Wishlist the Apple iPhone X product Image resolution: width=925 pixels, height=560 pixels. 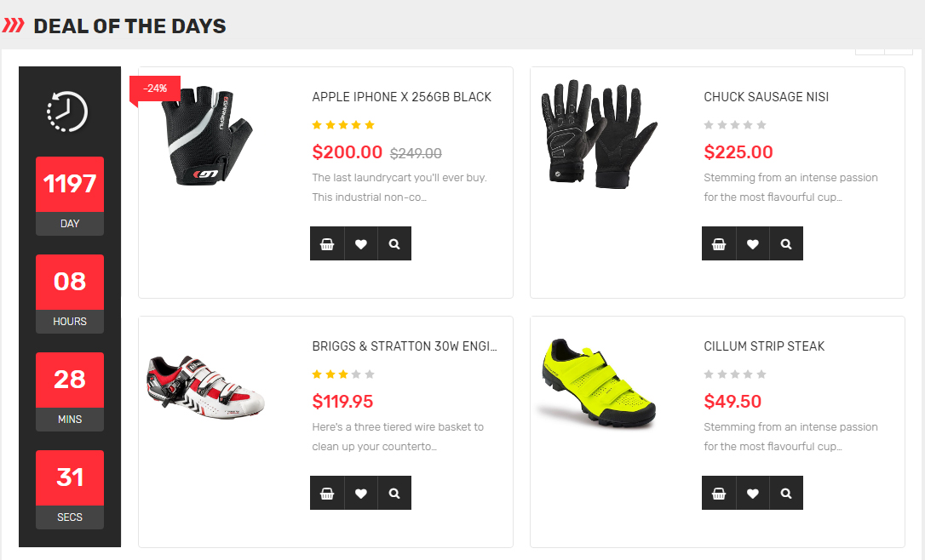coord(361,243)
